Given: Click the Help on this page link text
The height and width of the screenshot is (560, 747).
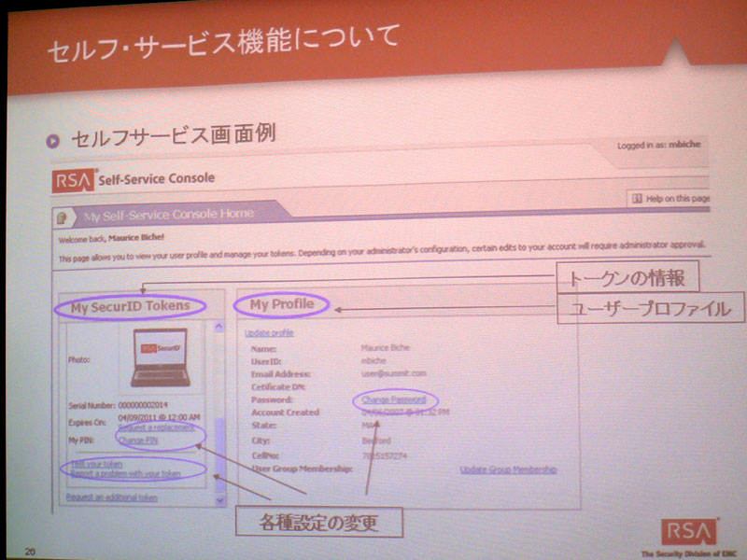Looking at the screenshot, I should pyautogui.click(x=678, y=199).
